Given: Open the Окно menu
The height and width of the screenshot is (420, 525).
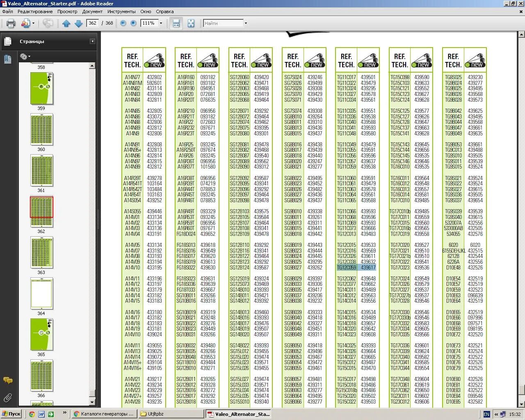Looking at the screenshot, I should pyautogui.click(x=146, y=11).
